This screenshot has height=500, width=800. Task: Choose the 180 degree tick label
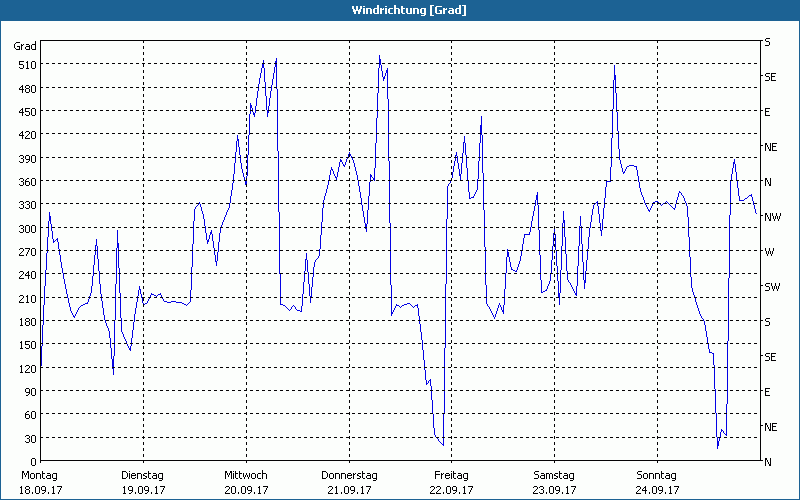click(x=28, y=321)
